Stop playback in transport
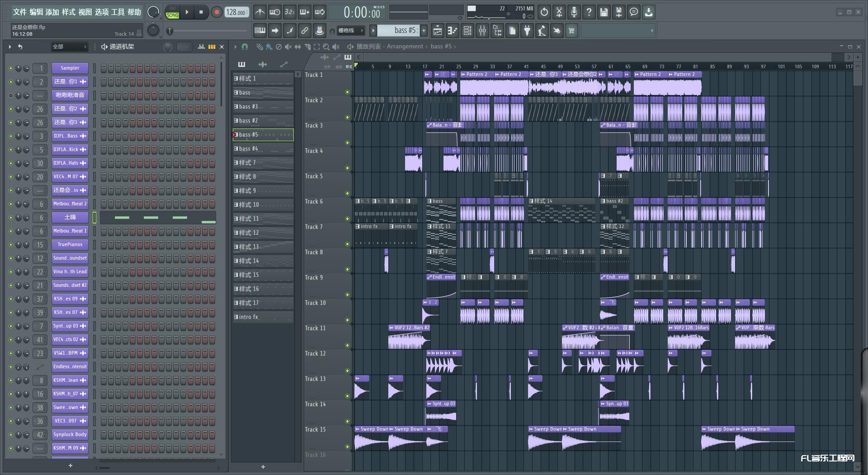The image size is (868, 475). [x=201, y=12]
